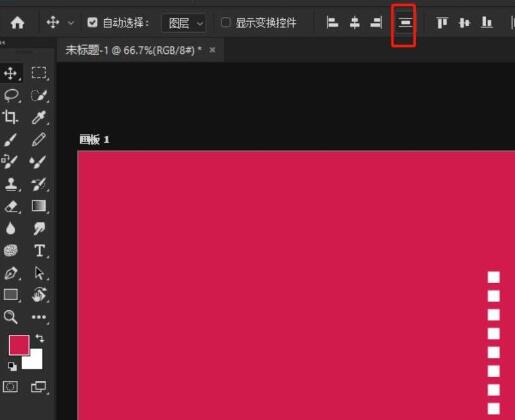
Task: Select the Dodge tool
Action: 39,228
